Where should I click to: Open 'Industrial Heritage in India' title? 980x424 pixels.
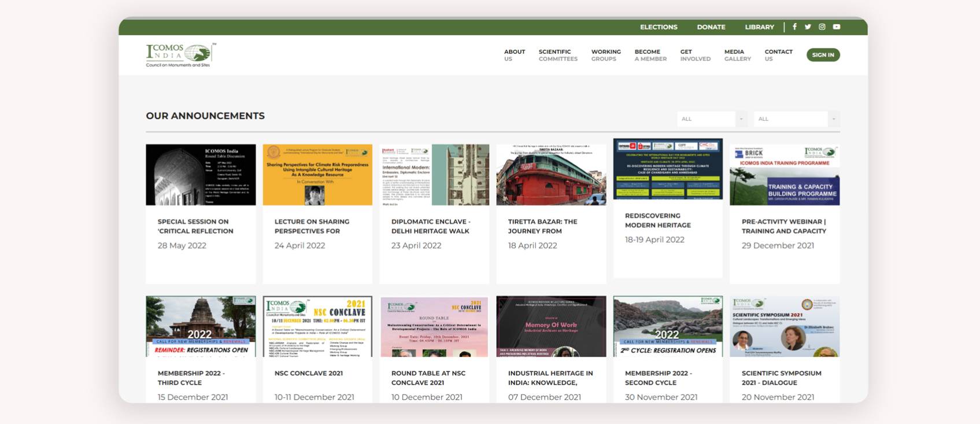pos(550,378)
